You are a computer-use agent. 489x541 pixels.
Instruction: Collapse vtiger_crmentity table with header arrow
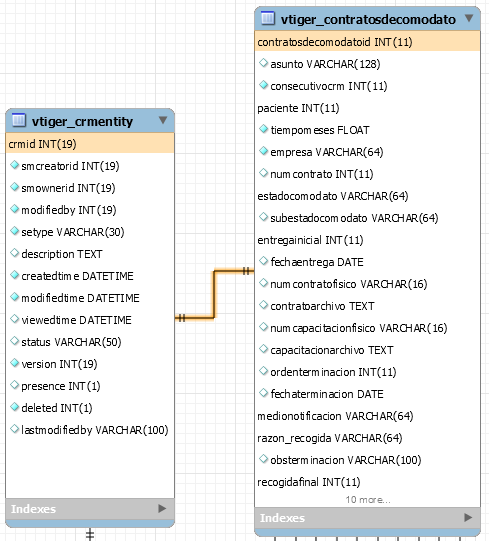tap(163, 120)
